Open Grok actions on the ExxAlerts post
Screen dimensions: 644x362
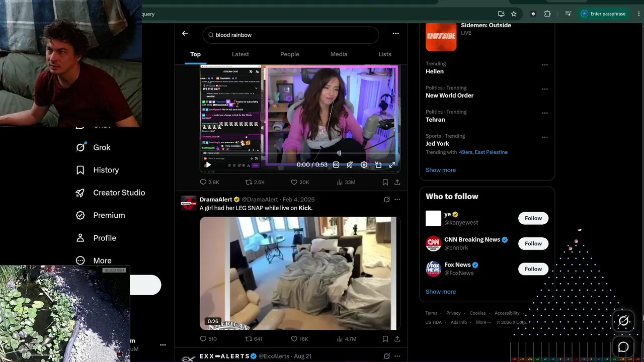pos(386,356)
